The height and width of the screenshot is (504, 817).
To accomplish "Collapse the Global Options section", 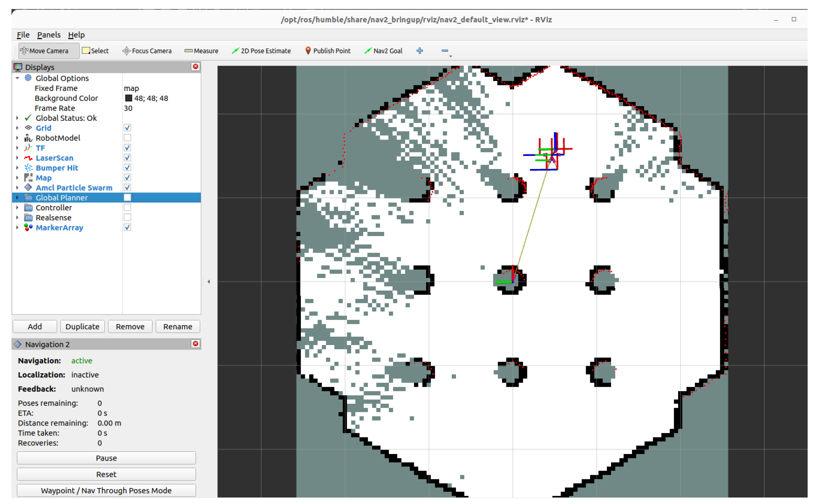I will pos(17,78).
